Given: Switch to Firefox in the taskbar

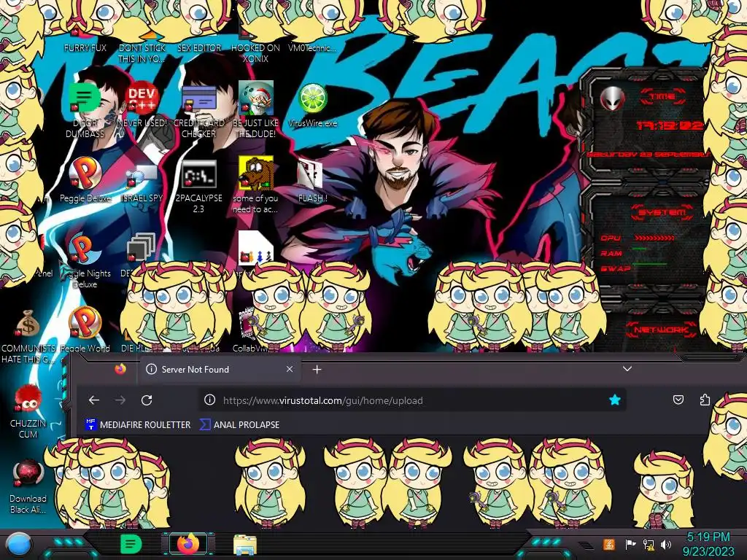Looking at the screenshot, I should pos(189,544).
